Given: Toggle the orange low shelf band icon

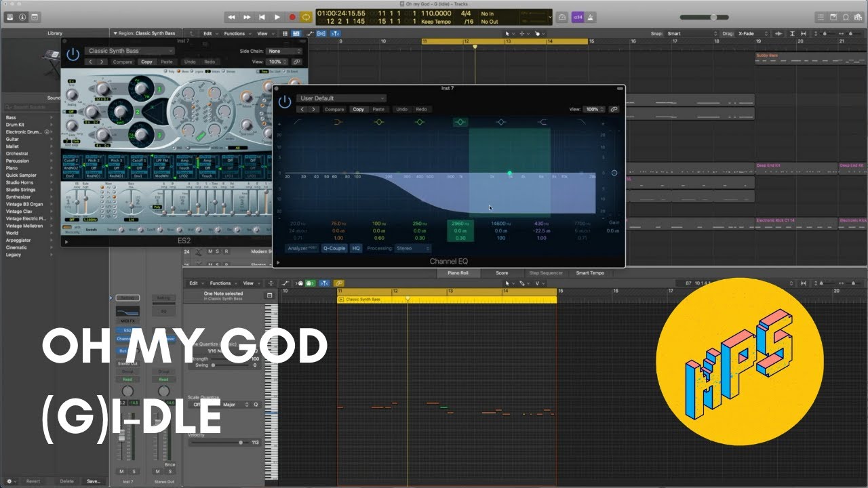Looking at the screenshot, I should [x=338, y=122].
